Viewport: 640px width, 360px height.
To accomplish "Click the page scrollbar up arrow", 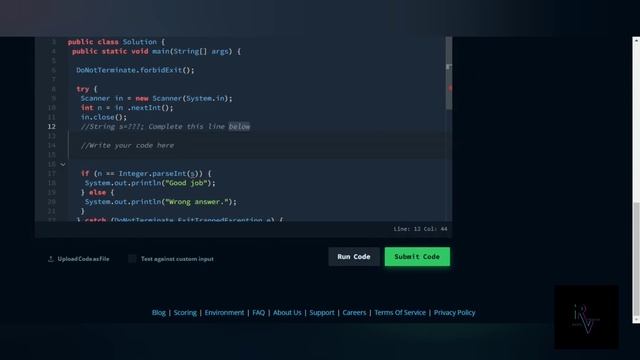I will pos(636,40).
